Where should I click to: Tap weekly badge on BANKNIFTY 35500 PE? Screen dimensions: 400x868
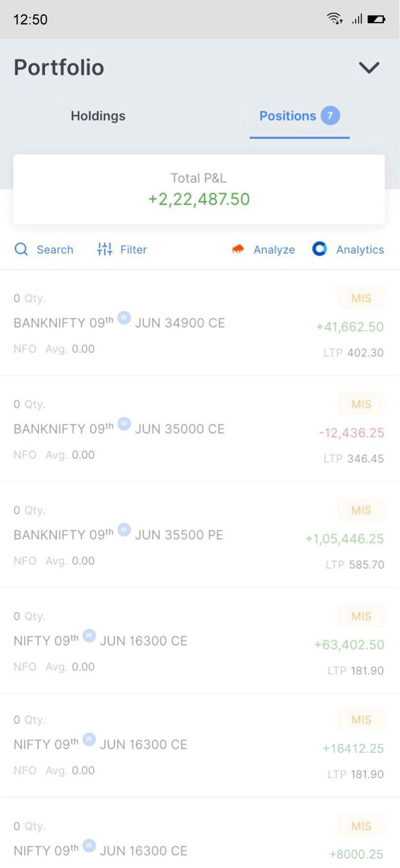click(124, 529)
